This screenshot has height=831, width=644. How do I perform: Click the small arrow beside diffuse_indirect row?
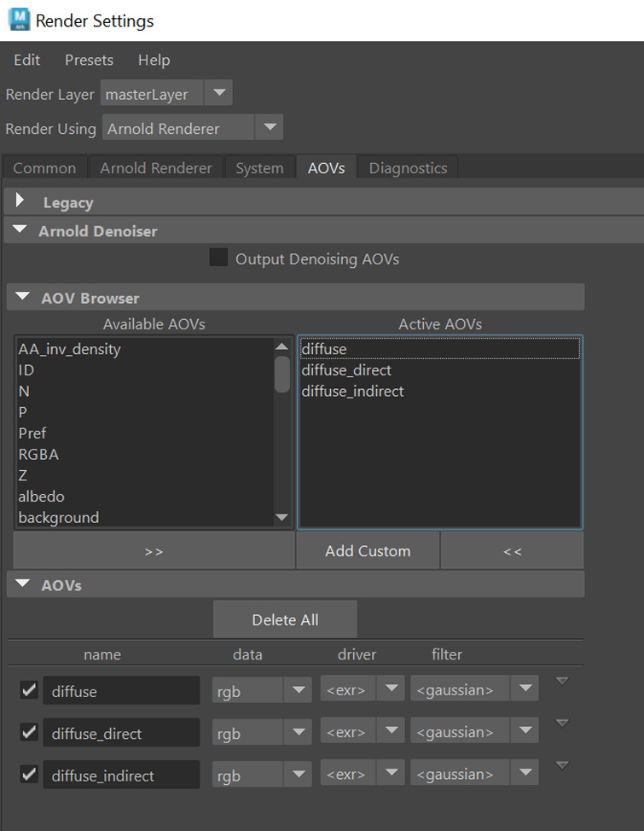click(x=561, y=765)
